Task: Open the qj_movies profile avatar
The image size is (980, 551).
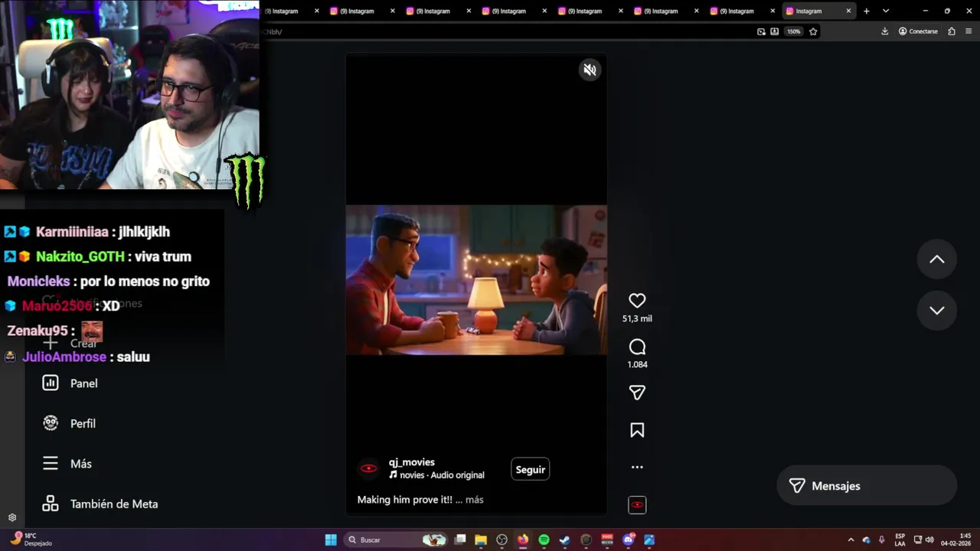Action: click(x=368, y=468)
